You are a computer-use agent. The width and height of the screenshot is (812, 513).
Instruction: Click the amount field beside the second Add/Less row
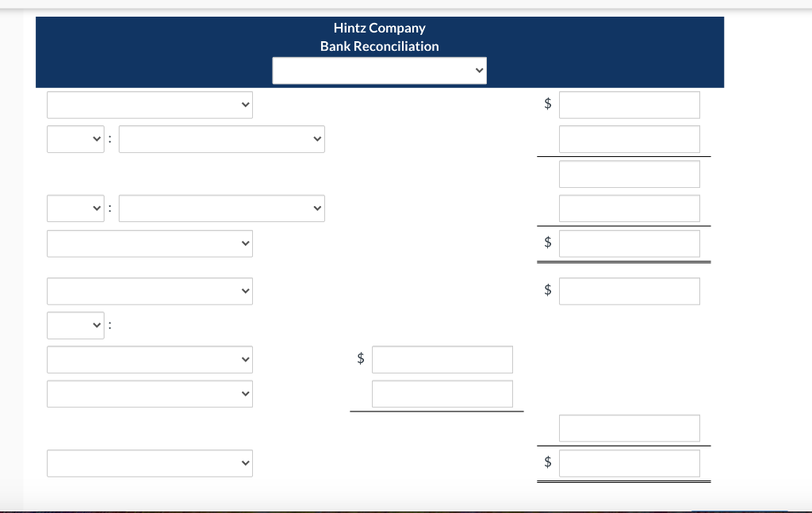[629, 208]
